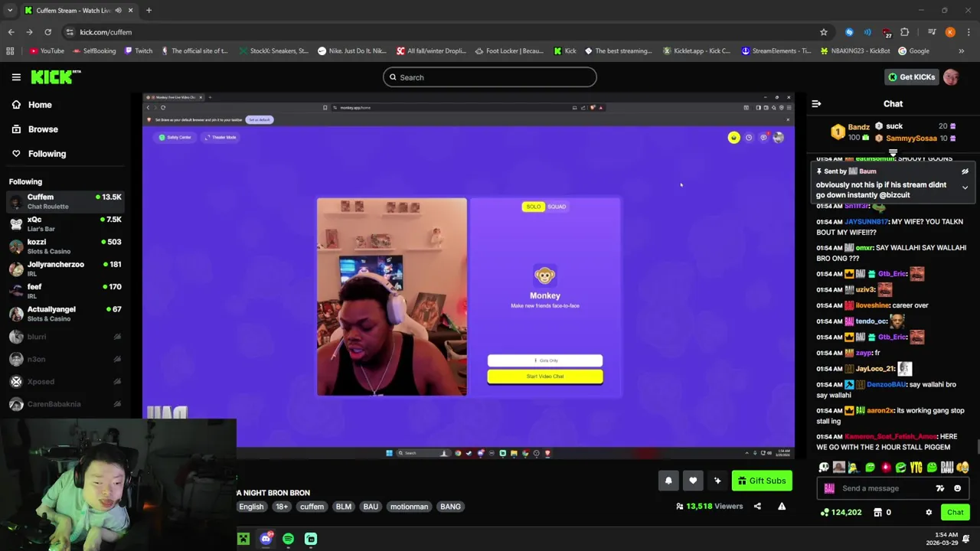Toggle stream notifications bell
Viewport: 980px width, 551px height.
(x=668, y=481)
